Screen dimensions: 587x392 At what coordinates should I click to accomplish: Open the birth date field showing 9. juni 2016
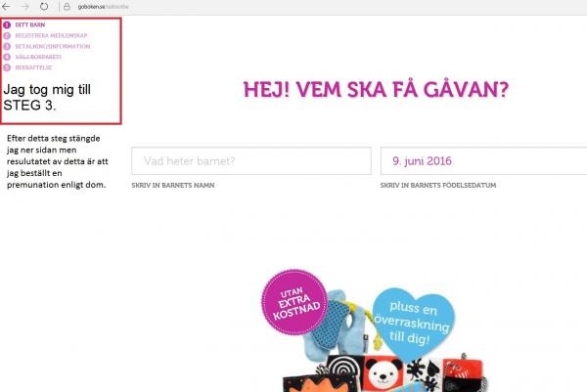(483, 161)
